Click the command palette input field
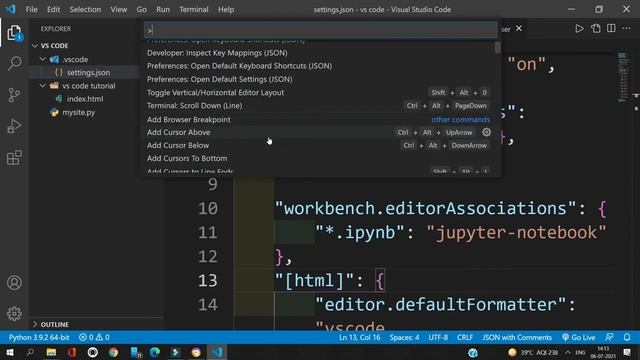This screenshot has width=640, height=360. pyautogui.click(x=320, y=30)
